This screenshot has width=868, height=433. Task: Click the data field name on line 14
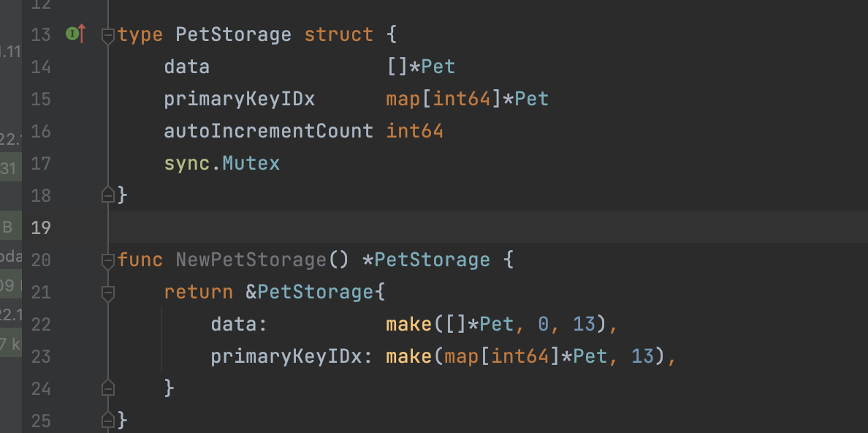(186, 67)
